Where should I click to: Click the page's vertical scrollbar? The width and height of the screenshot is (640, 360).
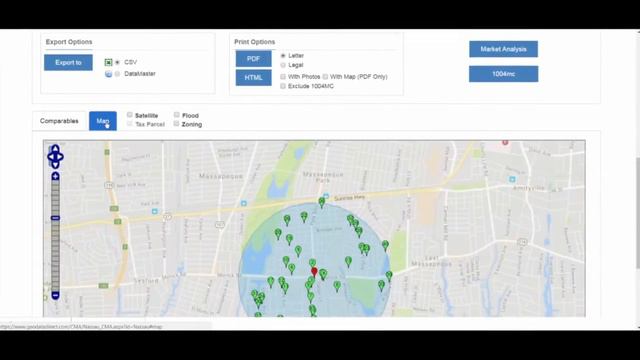click(x=638, y=212)
